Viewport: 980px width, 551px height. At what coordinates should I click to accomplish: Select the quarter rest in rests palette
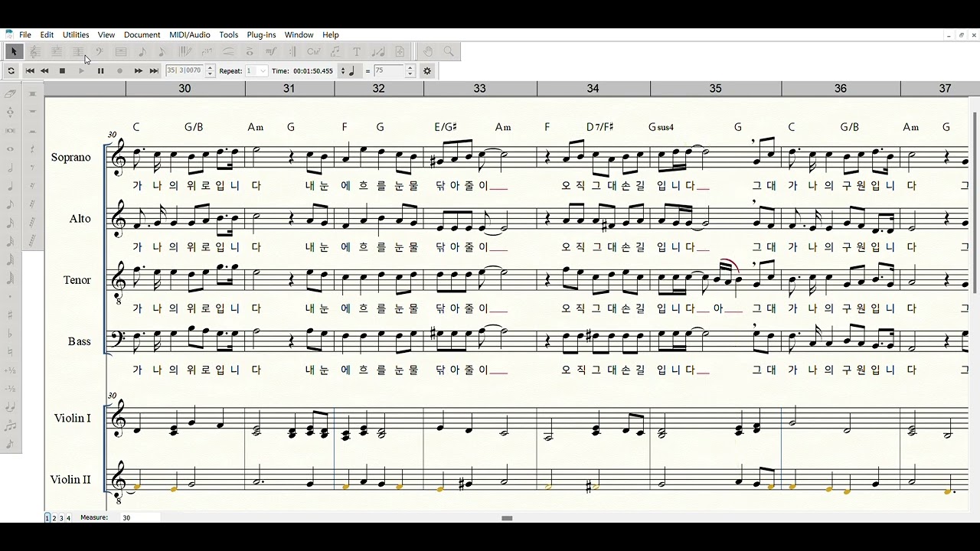click(x=32, y=148)
